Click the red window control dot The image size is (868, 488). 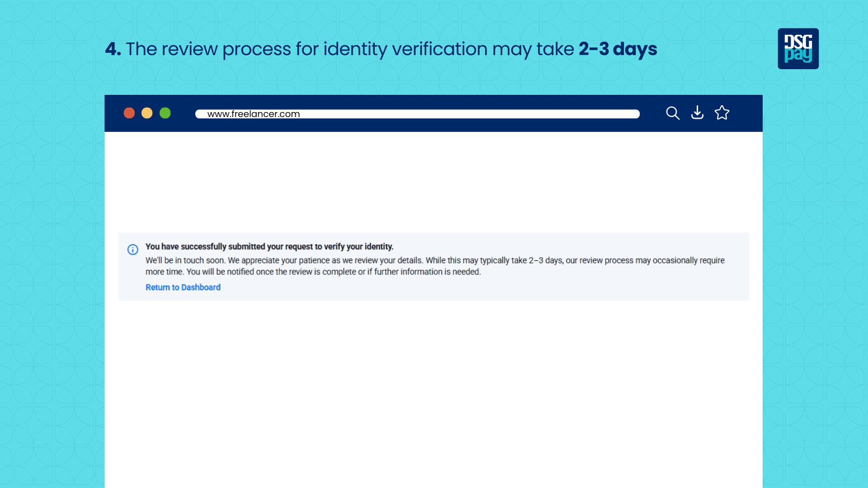[129, 113]
